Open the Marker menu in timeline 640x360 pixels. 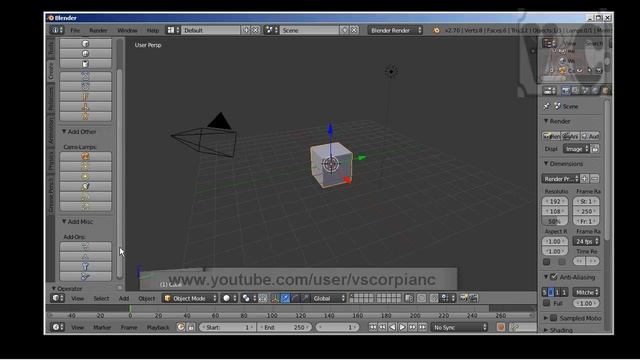click(x=102, y=327)
